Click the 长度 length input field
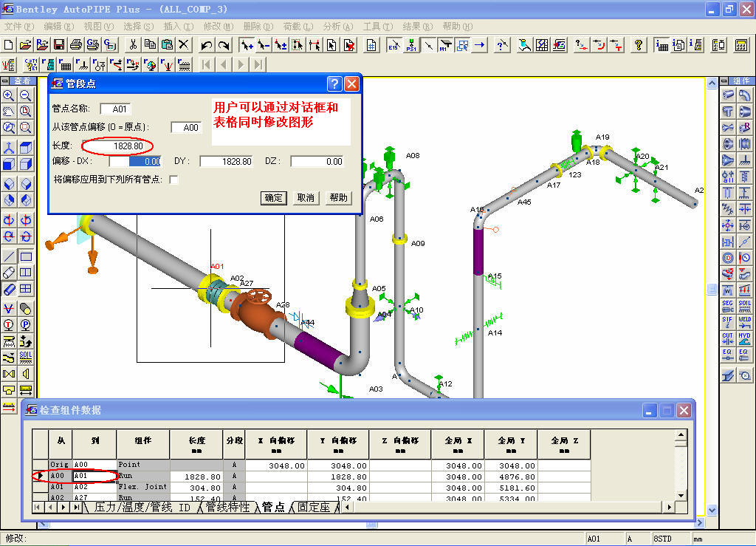Screen dimensions: 756x546 pos(118,146)
